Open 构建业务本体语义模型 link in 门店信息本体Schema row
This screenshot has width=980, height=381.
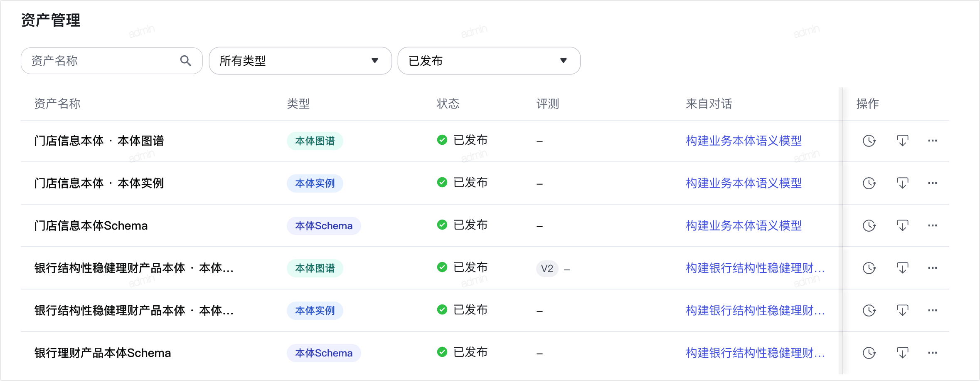[744, 226]
